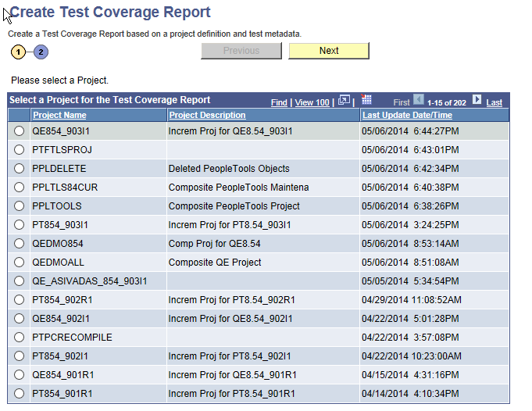Pick QEDMO854 radio button
The width and height of the screenshot is (532, 411).
coord(19,243)
